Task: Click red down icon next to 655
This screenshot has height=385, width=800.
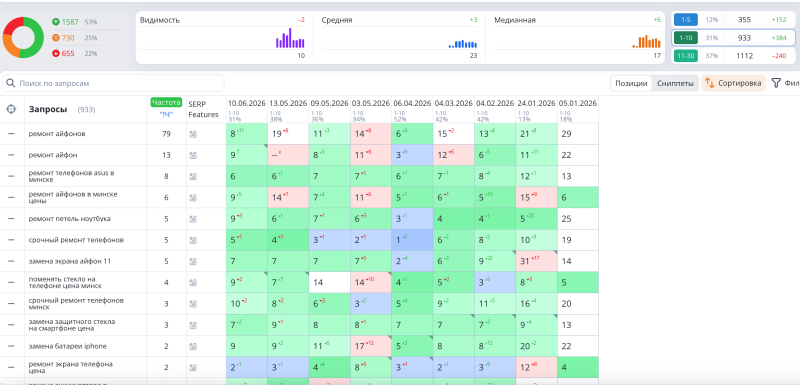Action: tap(56, 54)
